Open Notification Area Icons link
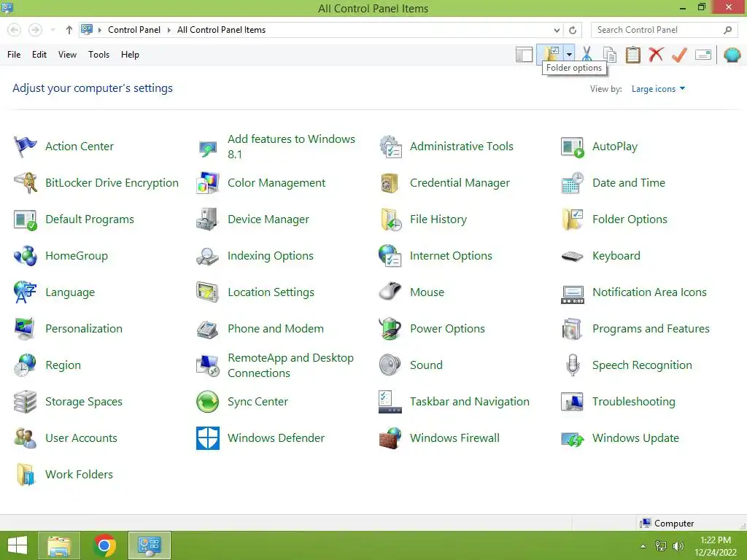Image resolution: width=747 pixels, height=560 pixels. tap(649, 292)
